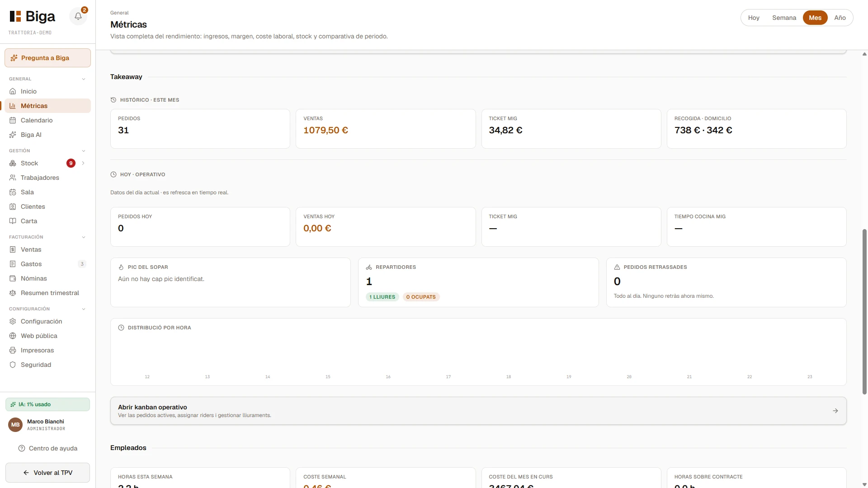The width and height of the screenshot is (868, 488).
Task: Click the Métricas chart icon
Action: pyautogui.click(x=13, y=106)
